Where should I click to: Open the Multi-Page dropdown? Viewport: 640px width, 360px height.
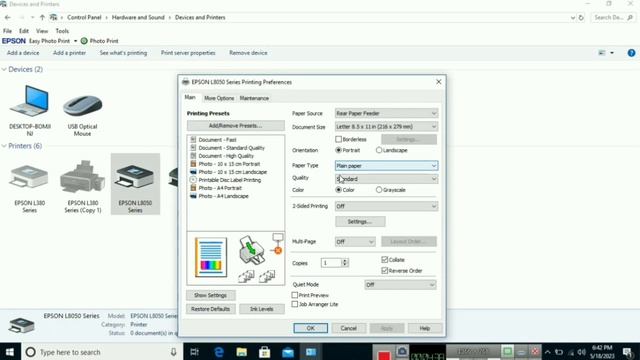(x=355, y=242)
